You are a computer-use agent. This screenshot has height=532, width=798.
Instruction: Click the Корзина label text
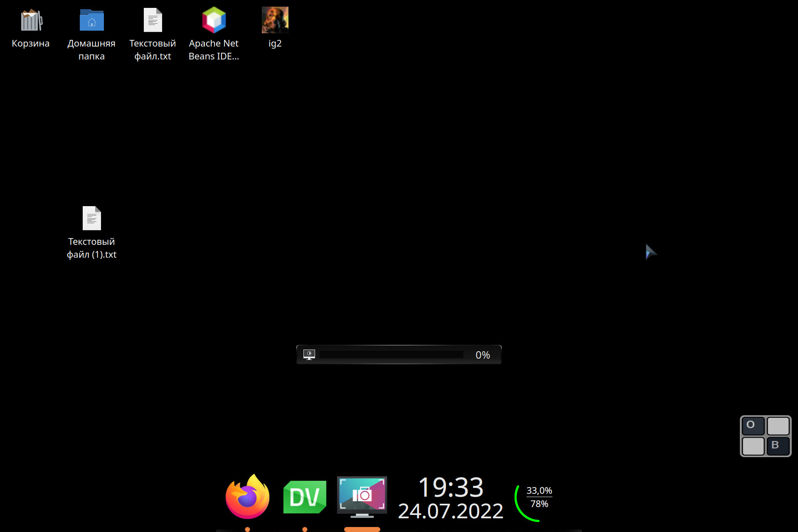(x=31, y=43)
